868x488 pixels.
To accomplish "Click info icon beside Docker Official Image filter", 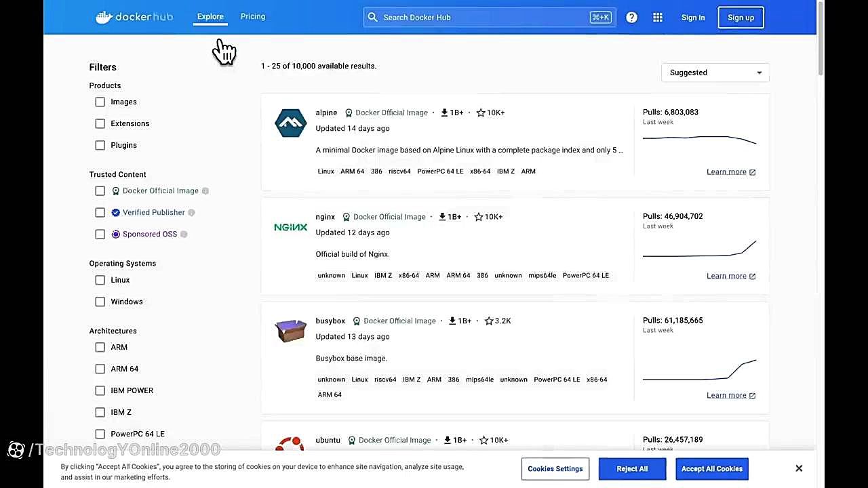I will point(205,191).
